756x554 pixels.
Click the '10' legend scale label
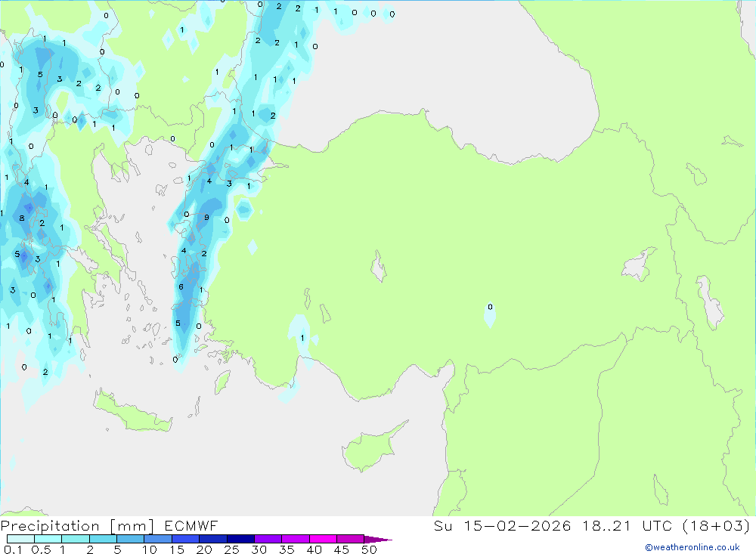click(x=150, y=549)
